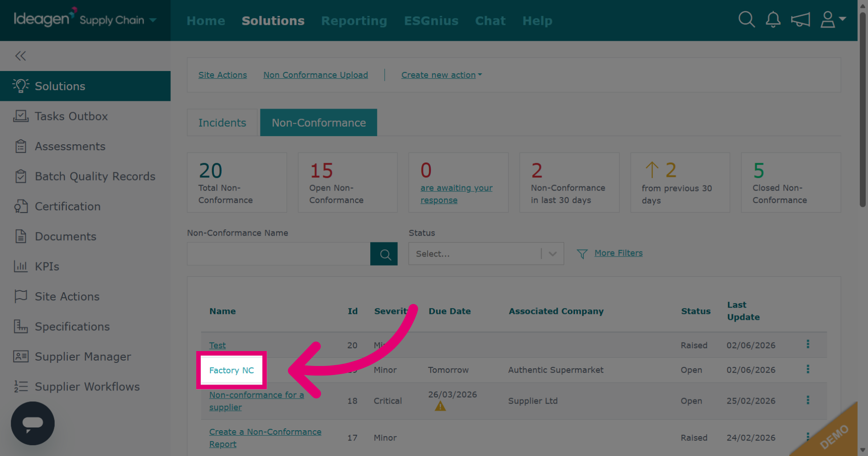Open row actions for Supplier Ltd row
Screen dimensions: 868x456
coord(808,400)
